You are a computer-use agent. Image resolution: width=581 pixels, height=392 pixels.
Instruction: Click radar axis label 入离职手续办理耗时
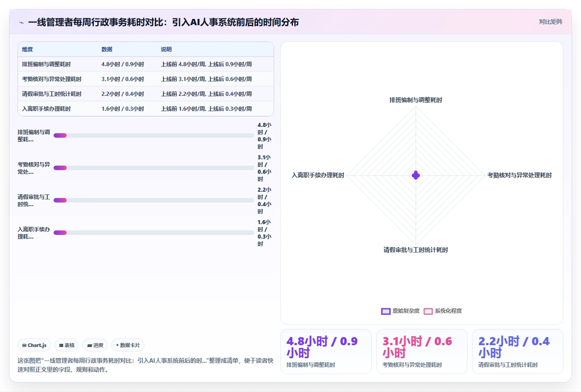click(x=318, y=175)
